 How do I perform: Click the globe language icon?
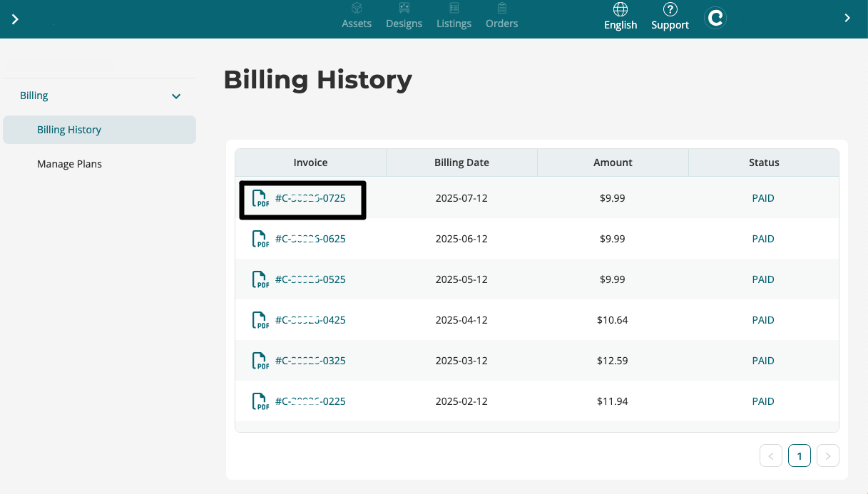point(621,9)
